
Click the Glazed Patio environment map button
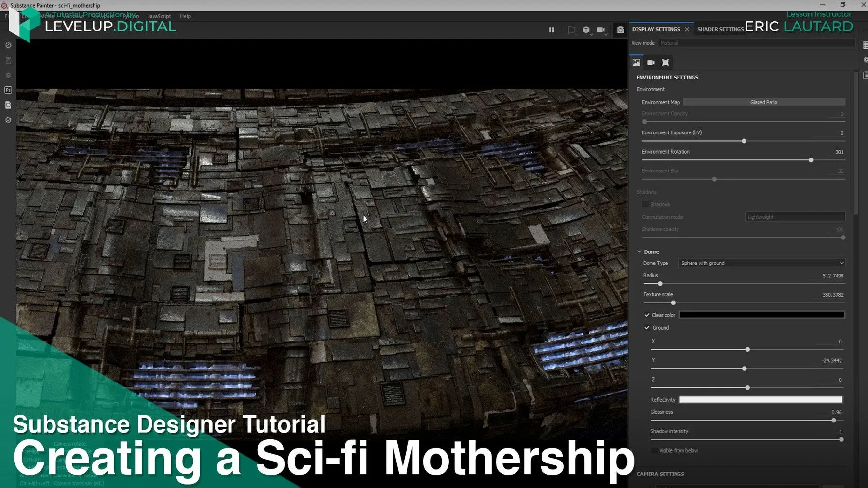pos(764,102)
